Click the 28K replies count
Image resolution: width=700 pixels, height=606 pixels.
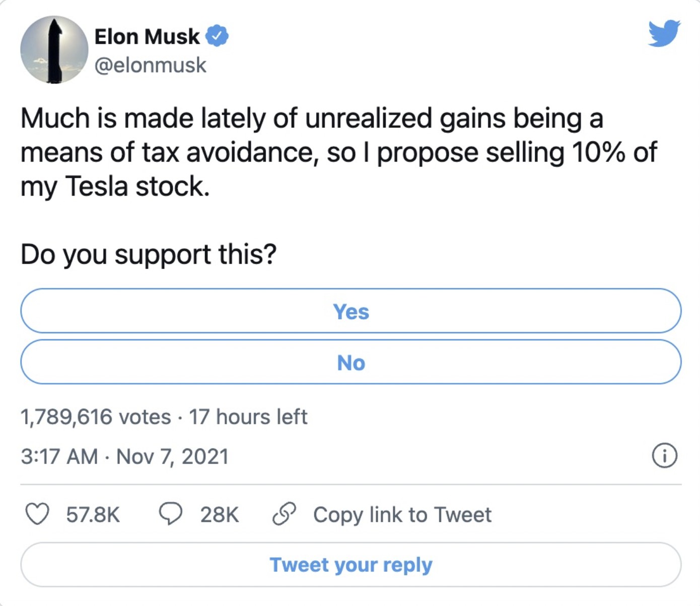[x=220, y=514]
